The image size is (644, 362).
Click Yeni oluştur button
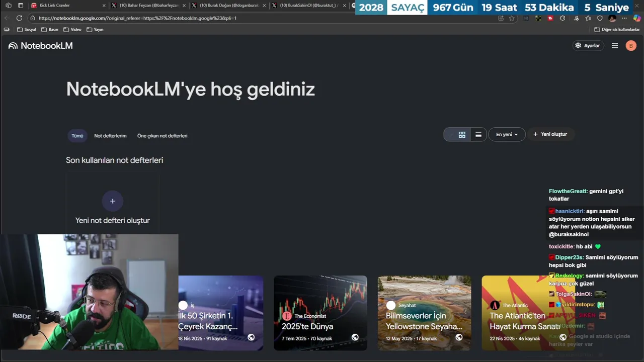(550, 134)
